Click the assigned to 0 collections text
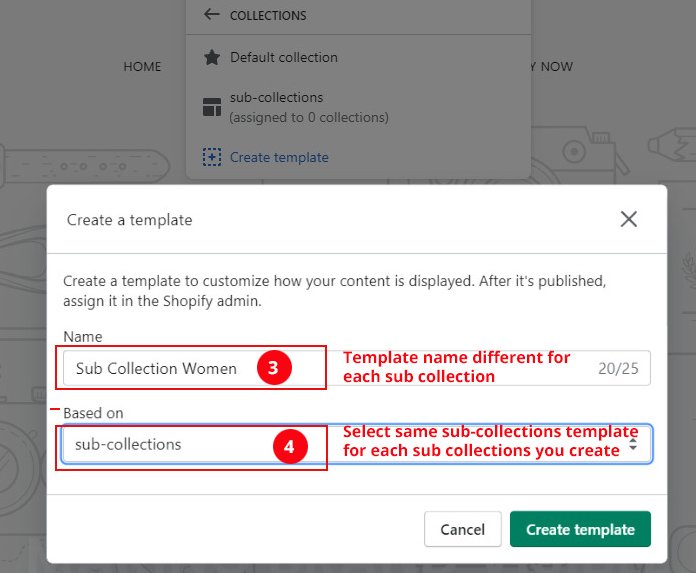696x573 pixels. (x=308, y=118)
